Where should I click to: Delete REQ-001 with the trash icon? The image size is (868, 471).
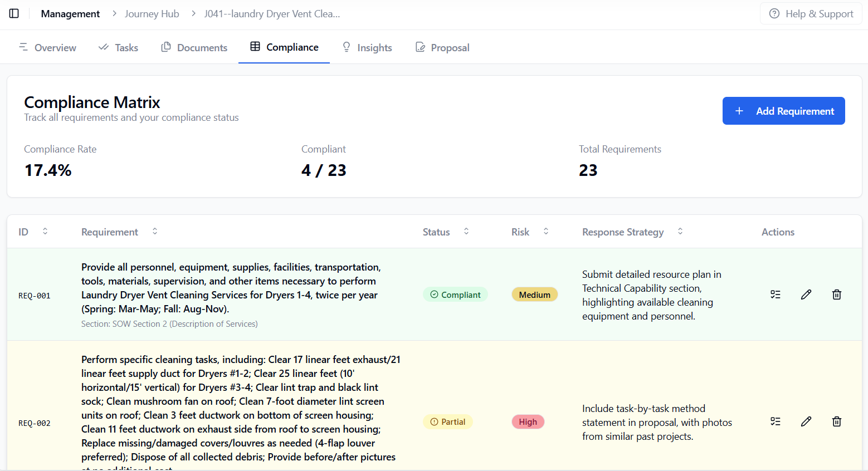836,294
